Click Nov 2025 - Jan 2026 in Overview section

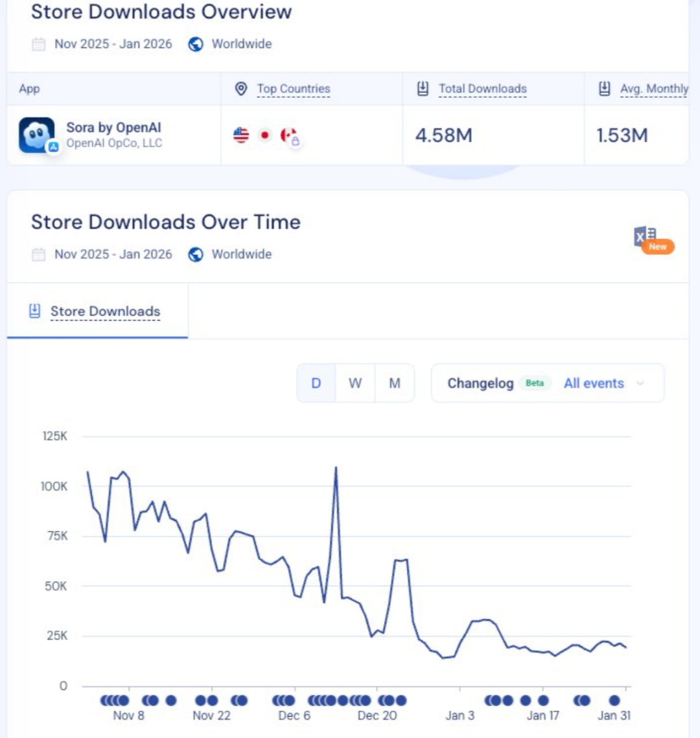click(113, 44)
